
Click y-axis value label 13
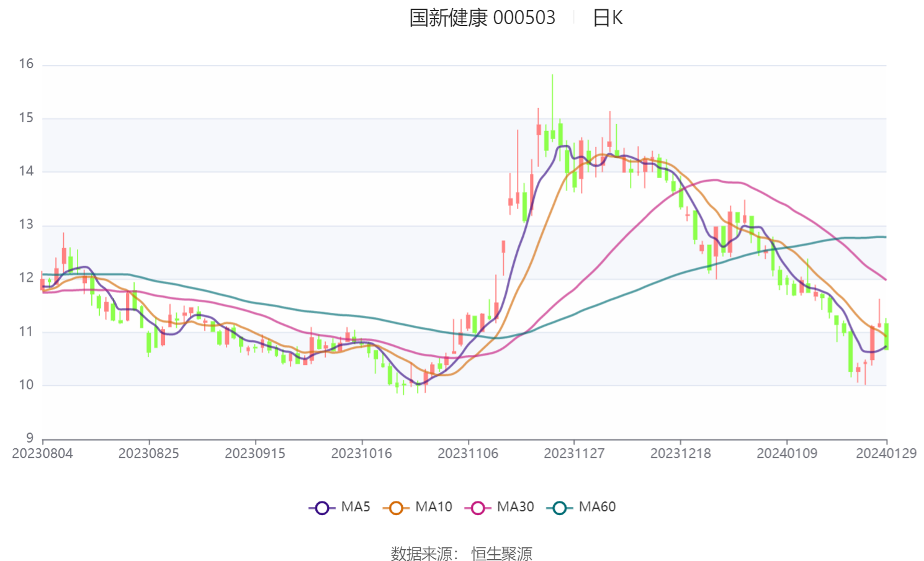point(26,225)
